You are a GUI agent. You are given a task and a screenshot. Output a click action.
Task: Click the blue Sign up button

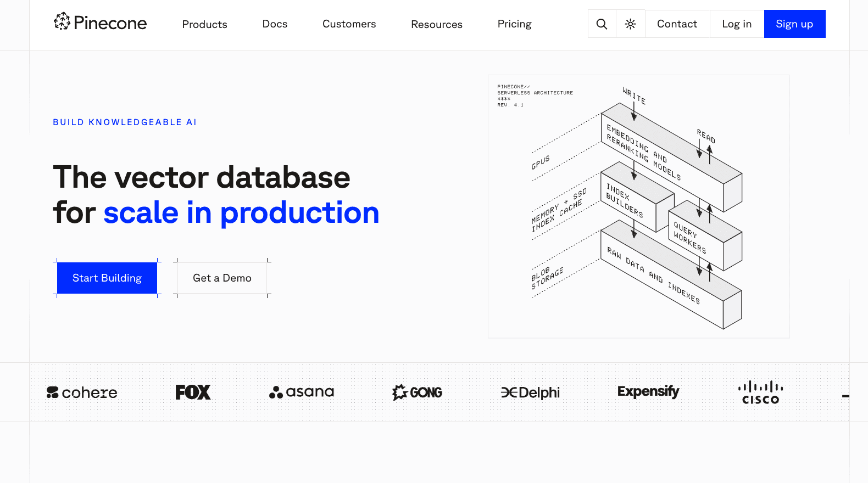tap(794, 24)
